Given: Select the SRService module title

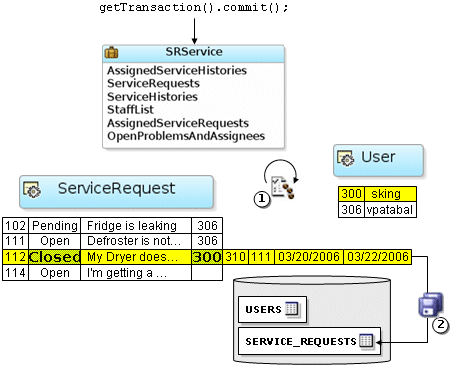Looking at the screenshot, I should [x=194, y=52].
